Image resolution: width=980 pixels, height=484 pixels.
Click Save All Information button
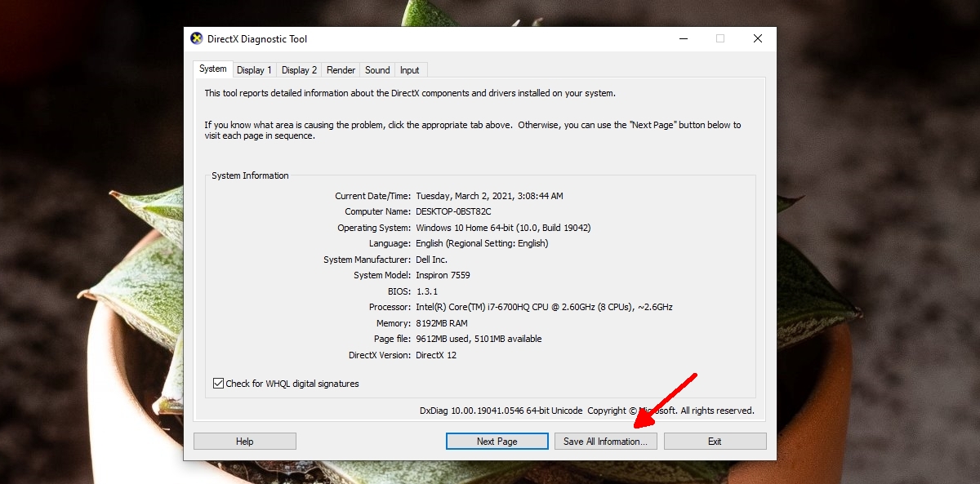(x=606, y=442)
